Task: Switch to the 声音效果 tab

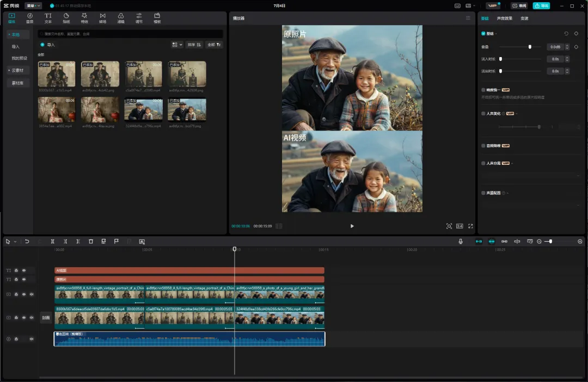Action: 504,19
